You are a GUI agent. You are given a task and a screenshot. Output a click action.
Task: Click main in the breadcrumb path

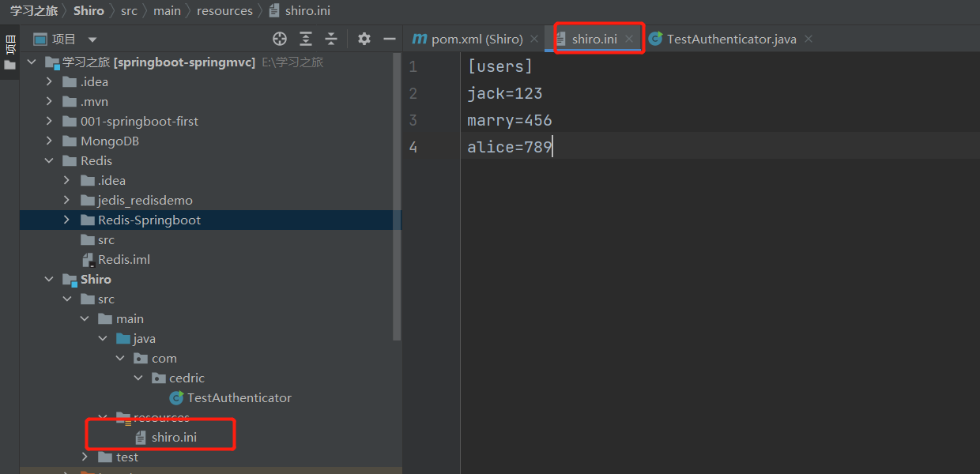(x=167, y=11)
